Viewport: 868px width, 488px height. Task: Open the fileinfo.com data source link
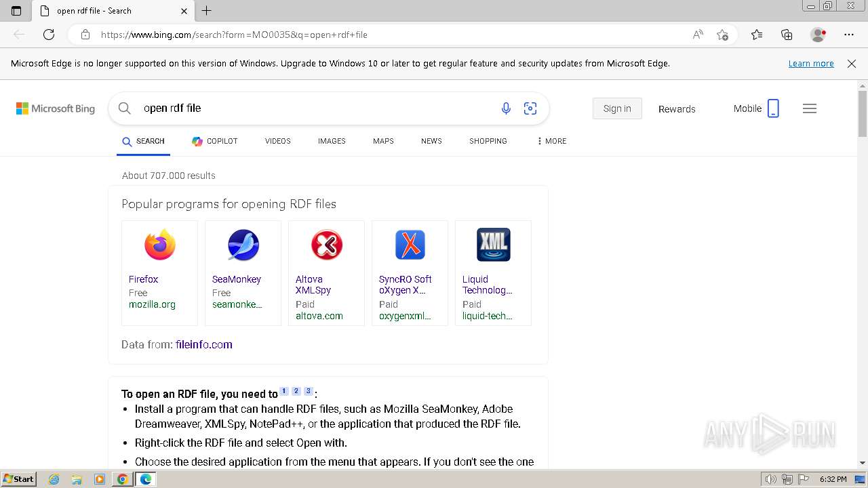click(203, 344)
